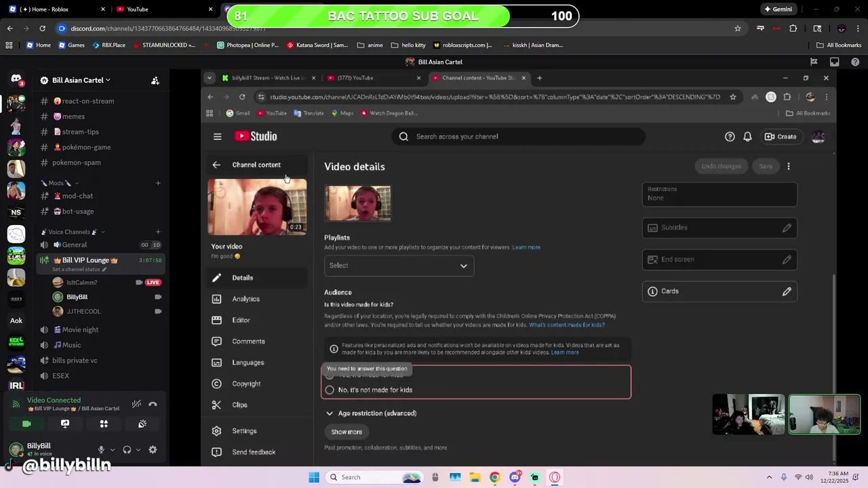Viewport: 868px width, 488px height.
Task: Edit Subtitles with pencil icon
Action: [787, 228]
